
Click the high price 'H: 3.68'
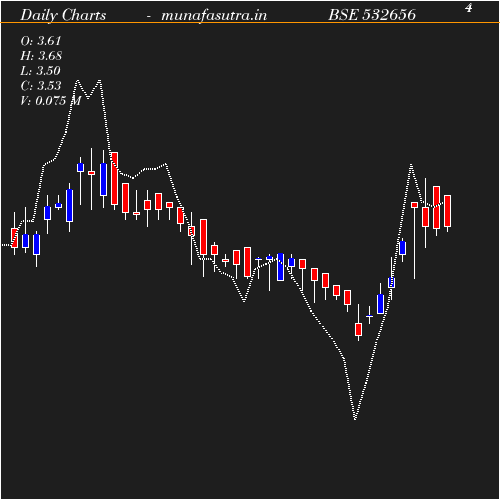click(41, 56)
